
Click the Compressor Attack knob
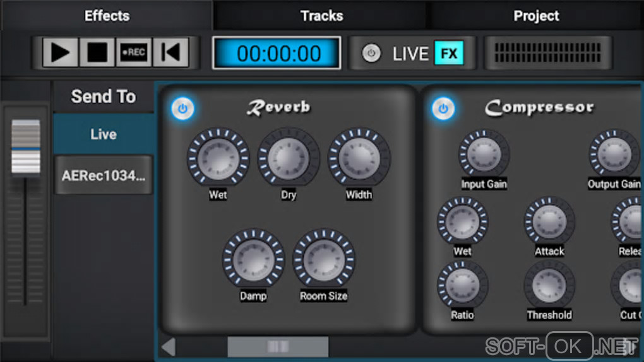pyautogui.click(x=549, y=222)
